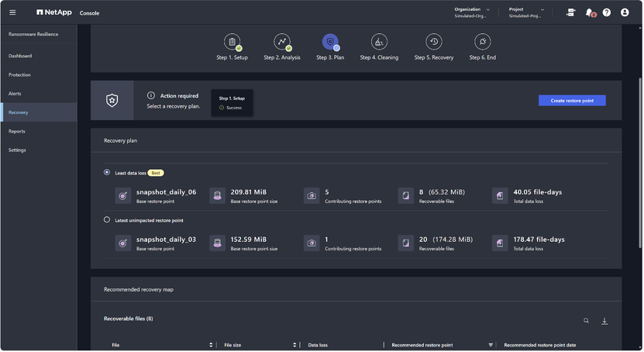Viewport: 644px width, 352px height.
Task: Open the user account profile icon
Action: click(625, 12)
